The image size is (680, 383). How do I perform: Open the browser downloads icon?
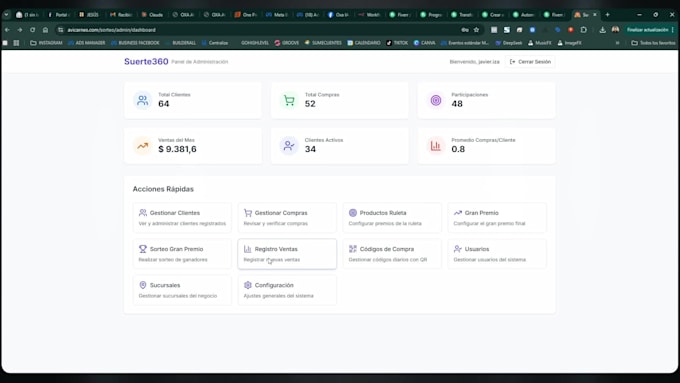[602, 30]
